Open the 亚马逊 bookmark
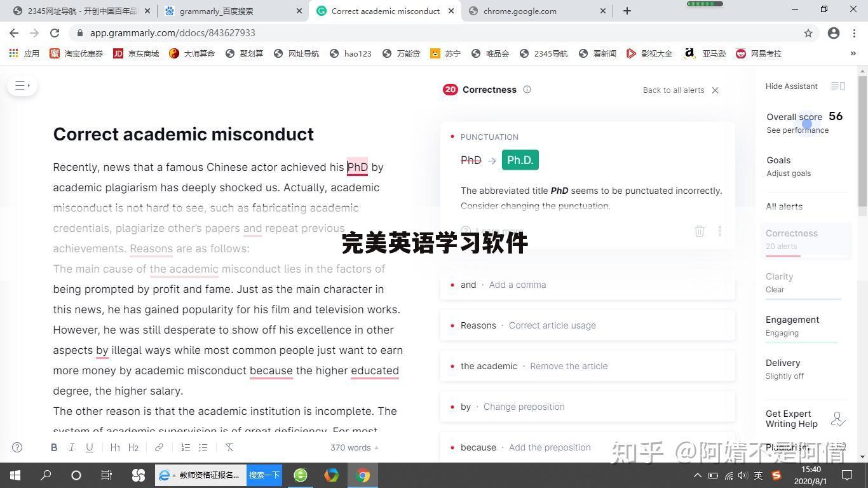 [705, 53]
